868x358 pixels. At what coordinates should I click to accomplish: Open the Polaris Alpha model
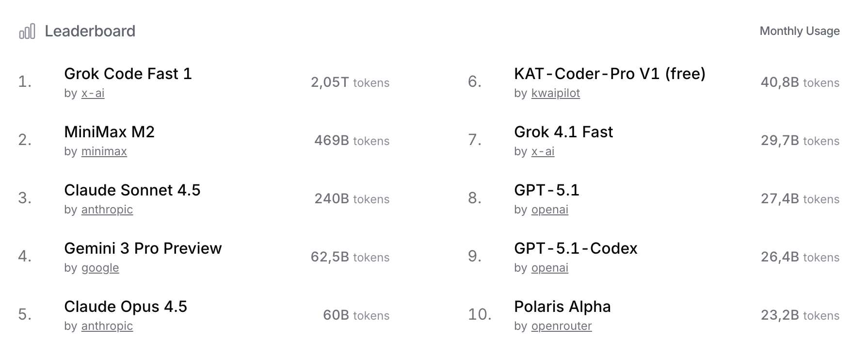pyautogui.click(x=562, y=307)
